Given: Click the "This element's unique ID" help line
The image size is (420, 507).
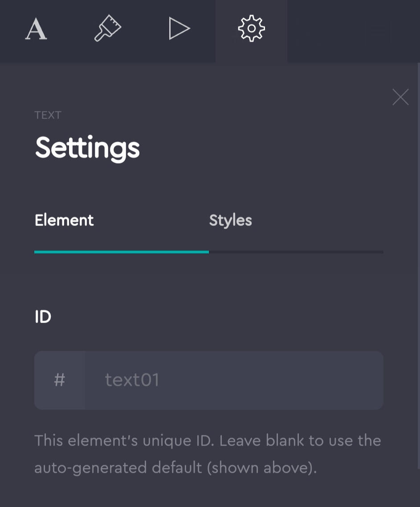Looking at the screenshot, I should [208, 441].
